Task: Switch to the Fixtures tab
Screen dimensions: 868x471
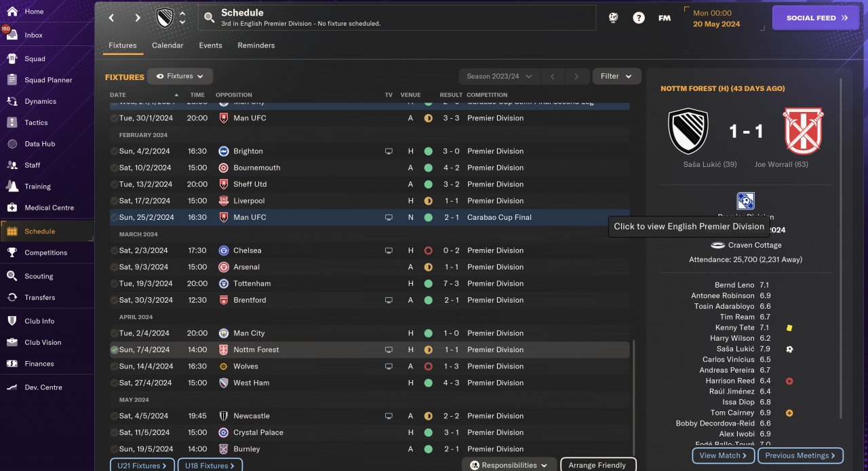Action: click(123, 45)
